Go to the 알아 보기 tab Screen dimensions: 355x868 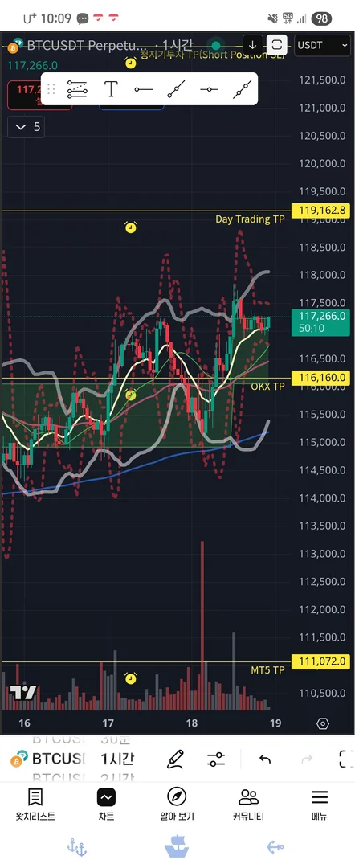[177, 805]
